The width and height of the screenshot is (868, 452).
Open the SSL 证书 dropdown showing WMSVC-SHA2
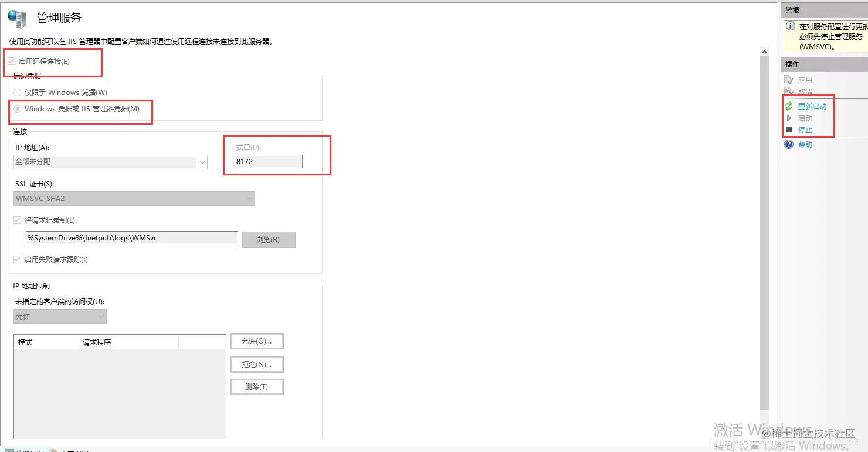click(x=134, y=199)
